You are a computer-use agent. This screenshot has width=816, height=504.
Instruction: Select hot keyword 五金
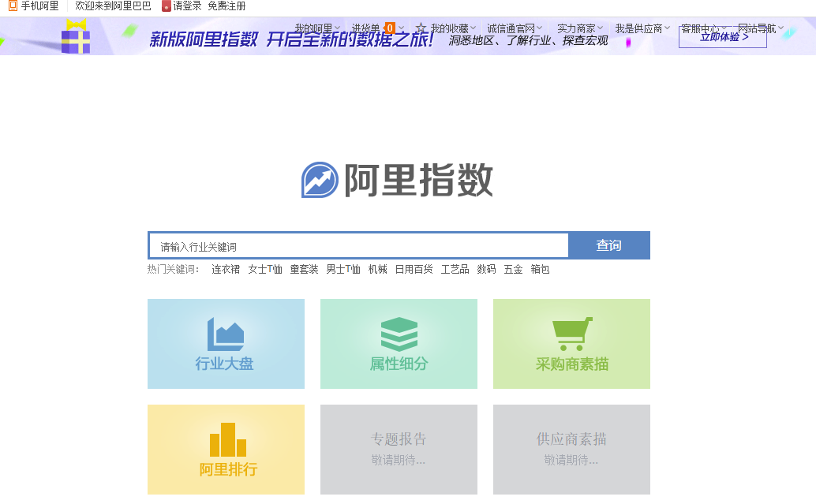tap(513, 269)
